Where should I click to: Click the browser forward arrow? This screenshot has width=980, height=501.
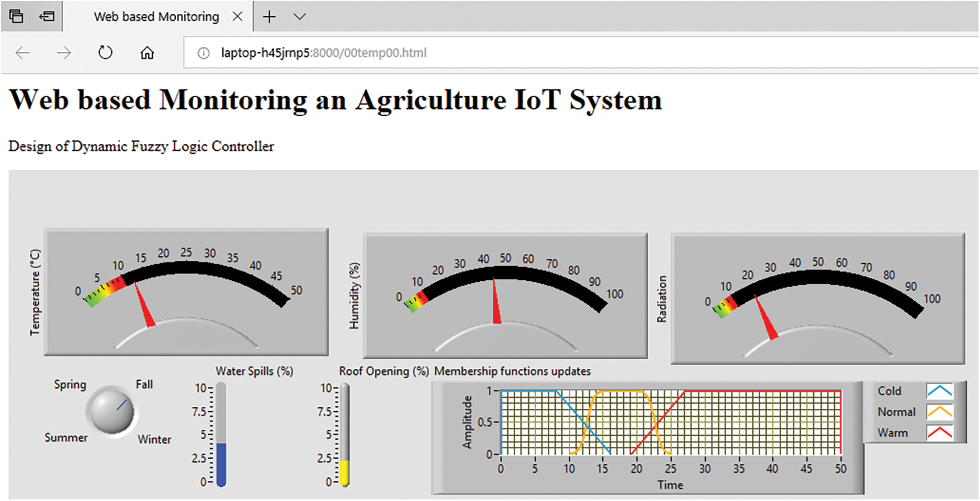(64, 53)
